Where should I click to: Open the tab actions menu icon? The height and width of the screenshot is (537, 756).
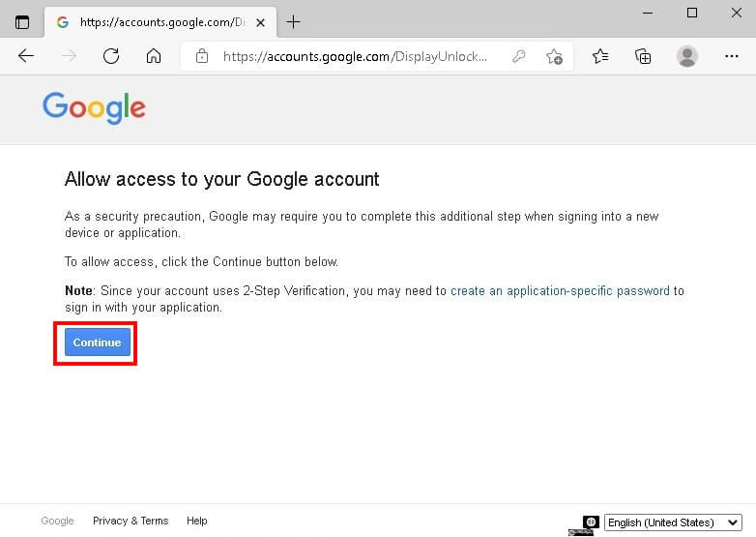point(22,22)
